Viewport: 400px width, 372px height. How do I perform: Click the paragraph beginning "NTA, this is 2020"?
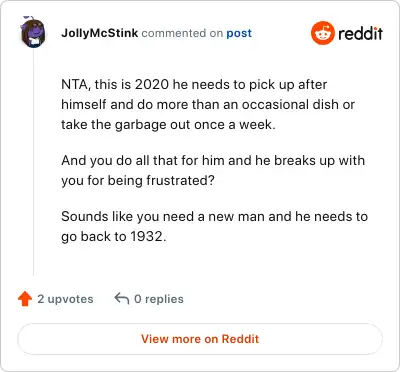(208, 104)
